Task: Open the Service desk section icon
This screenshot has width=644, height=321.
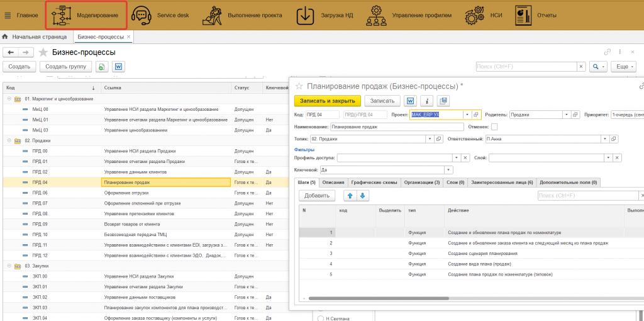Action: (x=142, y=14)
